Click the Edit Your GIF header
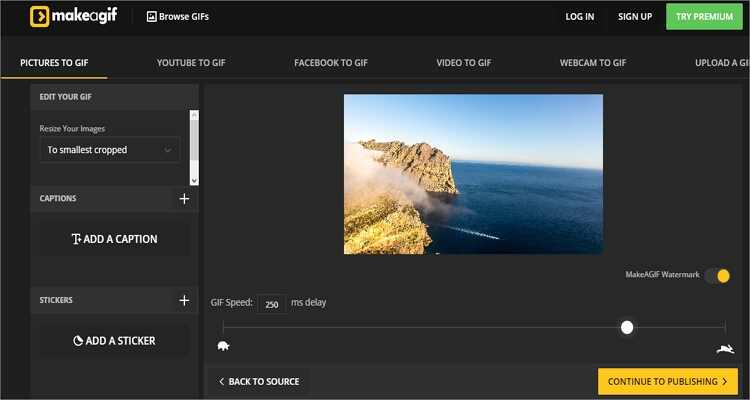 [x=114, y=97]
